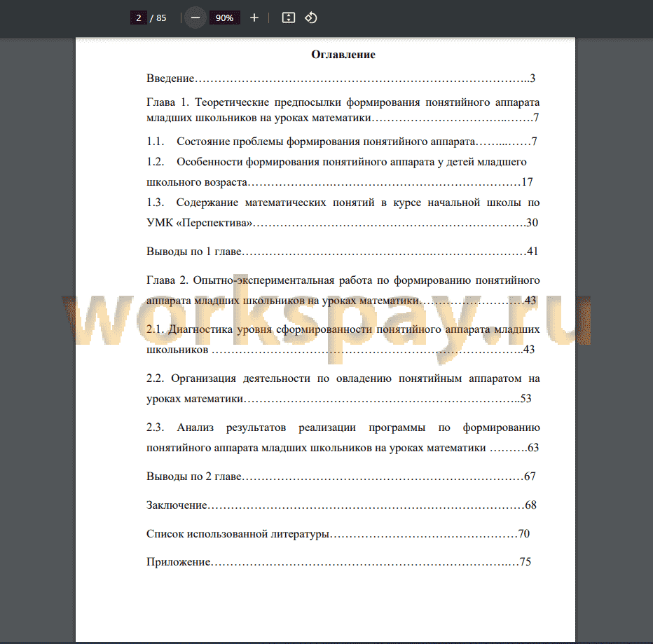
Task: Click the '1.2. Особенности формирования' line
Action: click(336, 162)
